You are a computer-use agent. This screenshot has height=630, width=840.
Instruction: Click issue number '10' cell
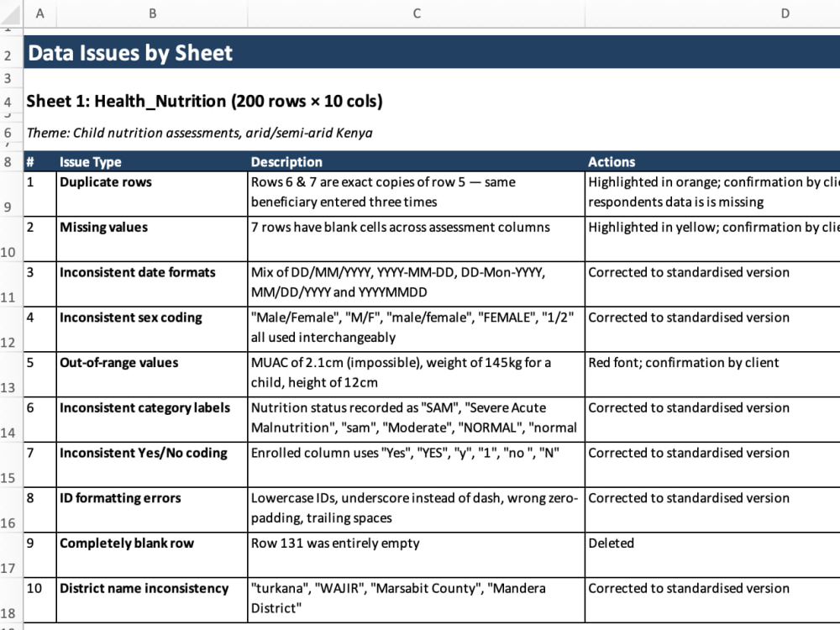40,600
